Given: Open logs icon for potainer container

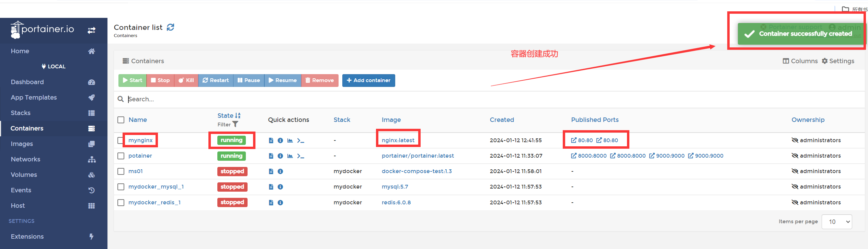Looking at the screenshot, I should (271, 156).
